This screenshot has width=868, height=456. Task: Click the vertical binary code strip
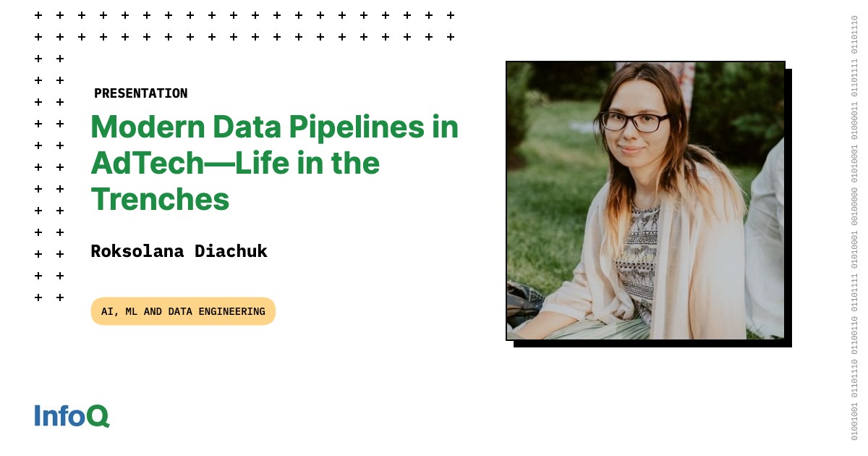(x=854, y=228)
